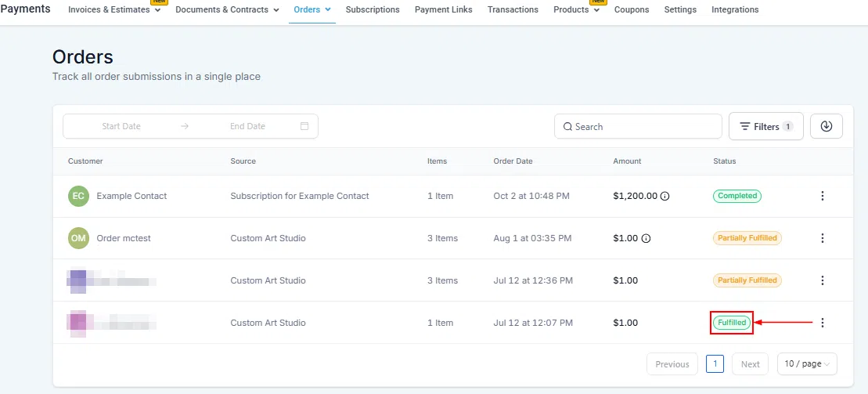This screenshot has width=868, height=394.
Task: Click Custom Art Studio in Order mctest row
Action: click(268, 238)
